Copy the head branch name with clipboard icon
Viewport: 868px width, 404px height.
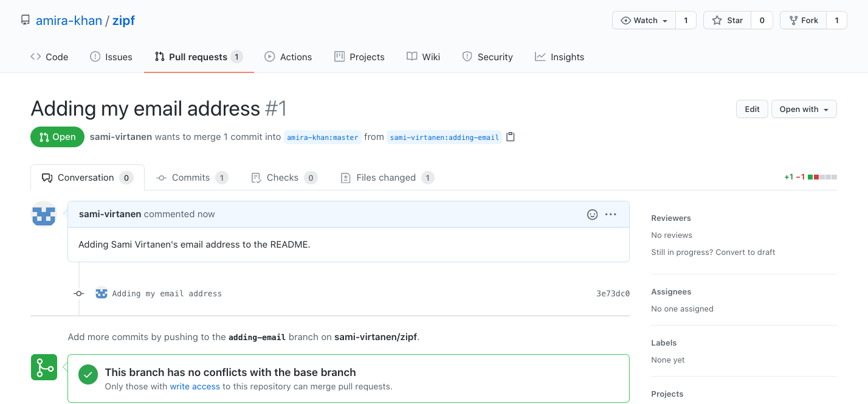click(x=511, y=137)
